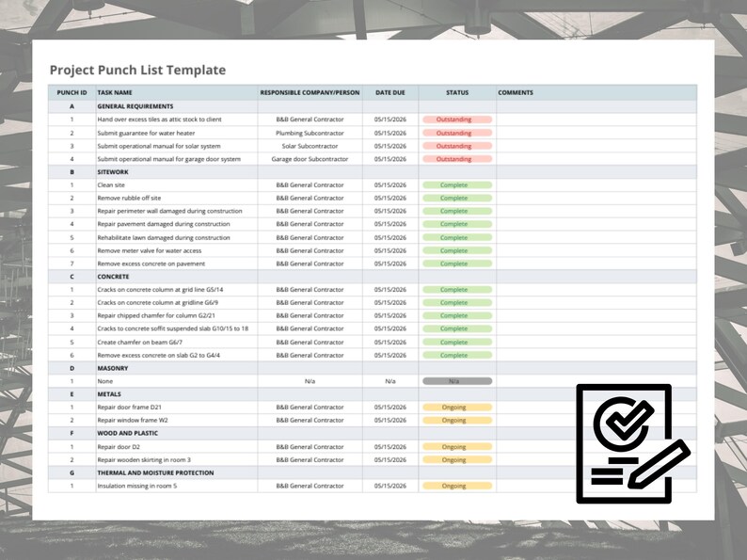Screen dimensions: 747x560
Task: Select the MASONRY section heading
Action: pos(113,368)
